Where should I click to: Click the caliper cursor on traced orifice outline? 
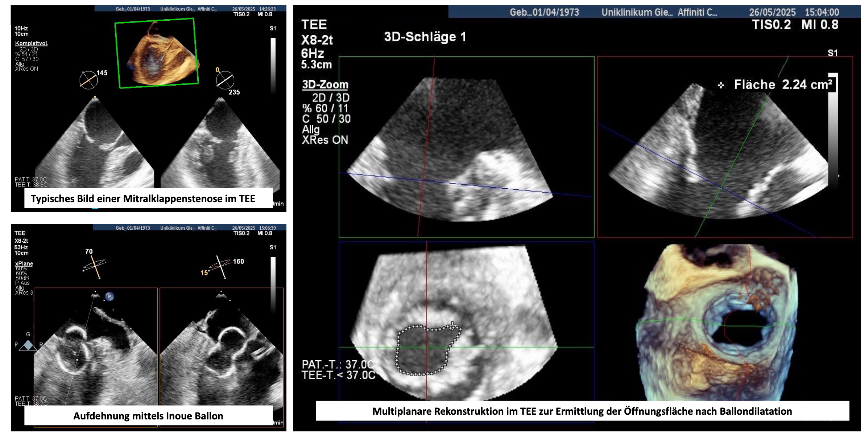[452, 325]
